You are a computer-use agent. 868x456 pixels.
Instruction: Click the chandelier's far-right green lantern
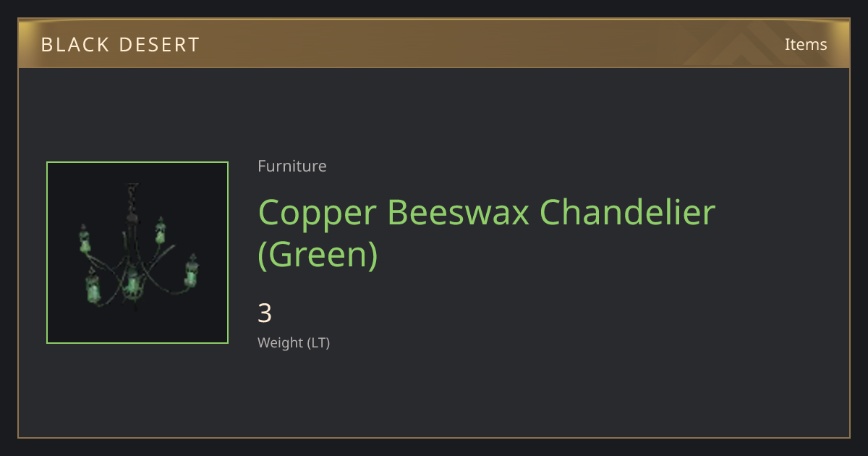[x=191, y=271]
